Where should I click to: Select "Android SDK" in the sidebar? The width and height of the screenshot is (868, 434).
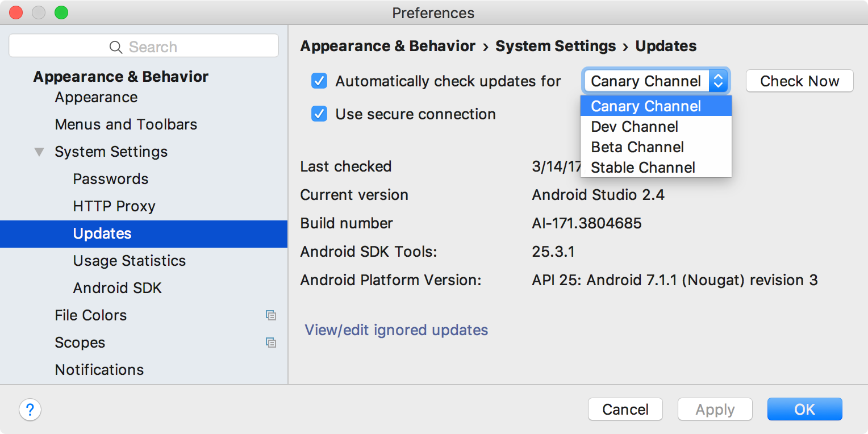click(117, 288)
